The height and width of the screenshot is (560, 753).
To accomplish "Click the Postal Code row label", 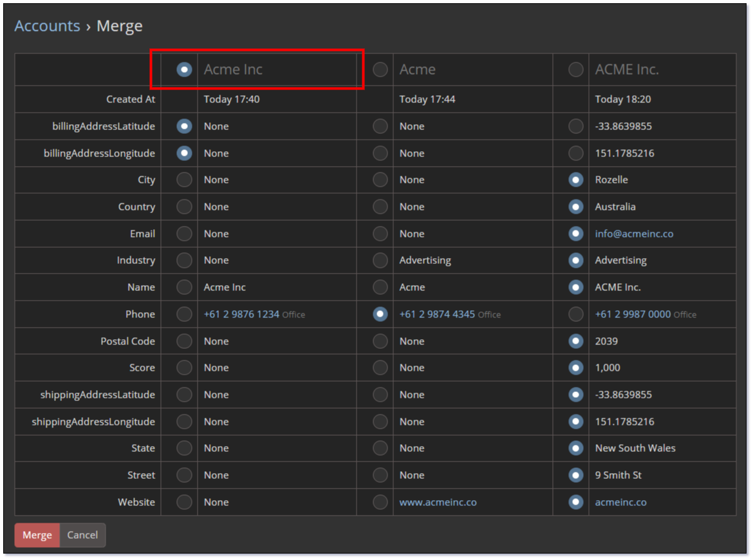I will point(127,341).
